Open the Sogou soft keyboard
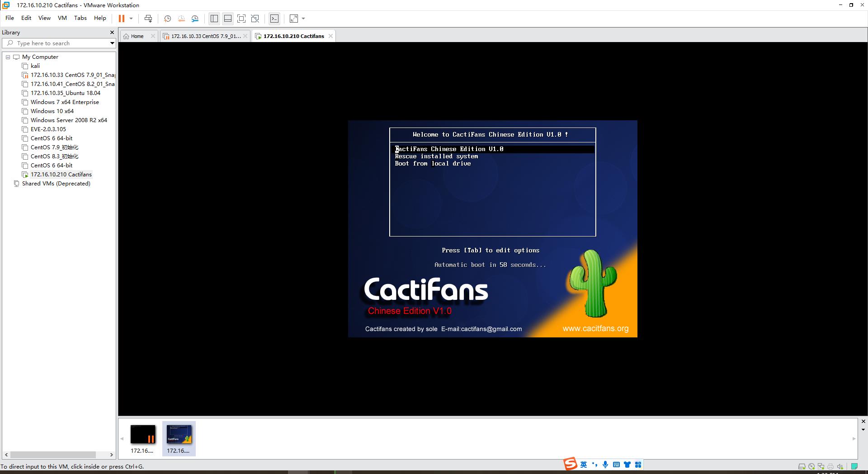This screenshot has width=868, height=474. tap(616, 465)
